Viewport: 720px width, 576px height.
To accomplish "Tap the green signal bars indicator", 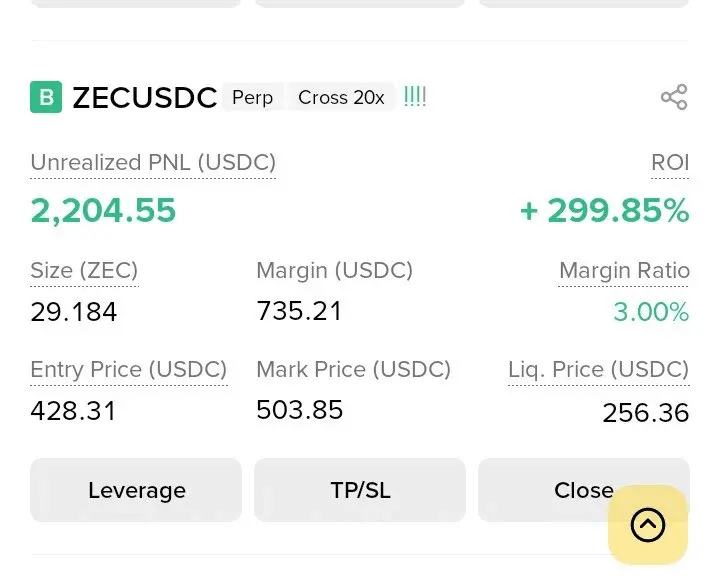I will 415,97.
